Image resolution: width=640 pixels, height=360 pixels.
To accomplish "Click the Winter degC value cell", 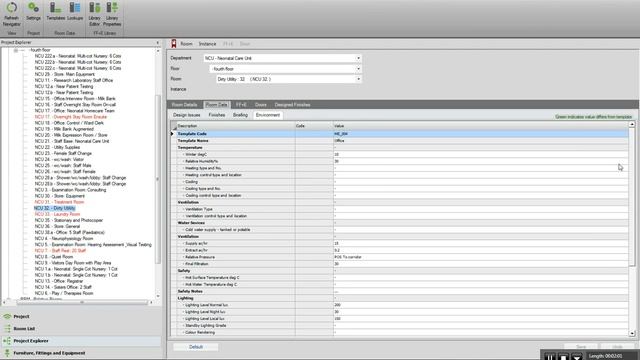I will pyautogui.click(x=481, y=155).
